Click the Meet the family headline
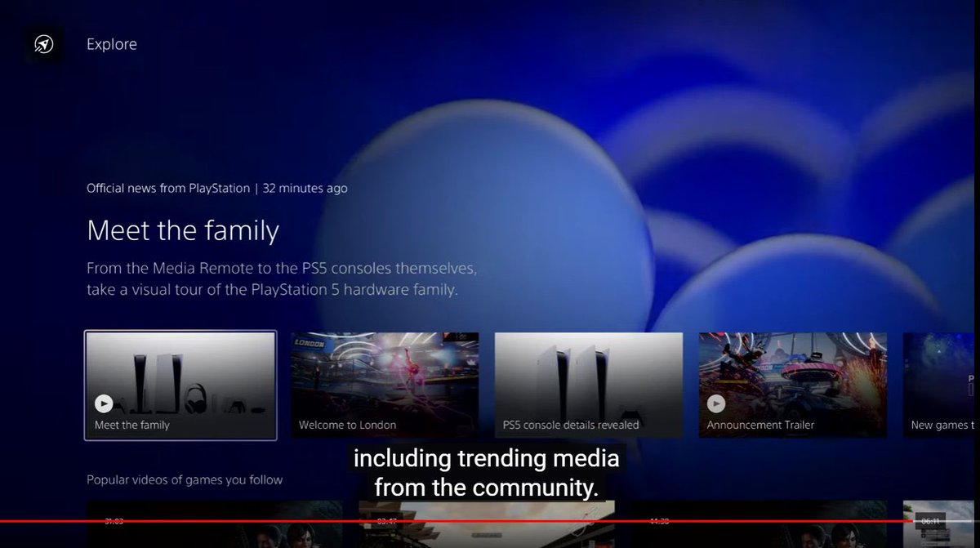This screenshot has width=980, height=548. (x=183, y=230)
